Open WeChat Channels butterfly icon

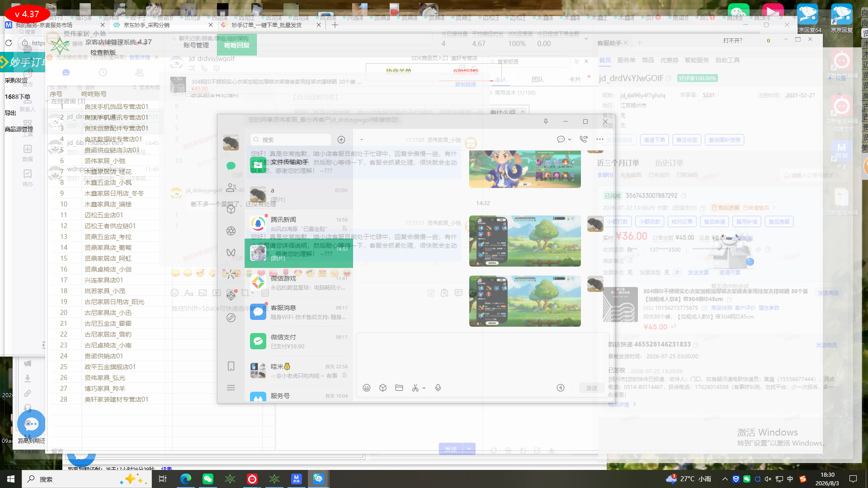[x=231, y=253]
